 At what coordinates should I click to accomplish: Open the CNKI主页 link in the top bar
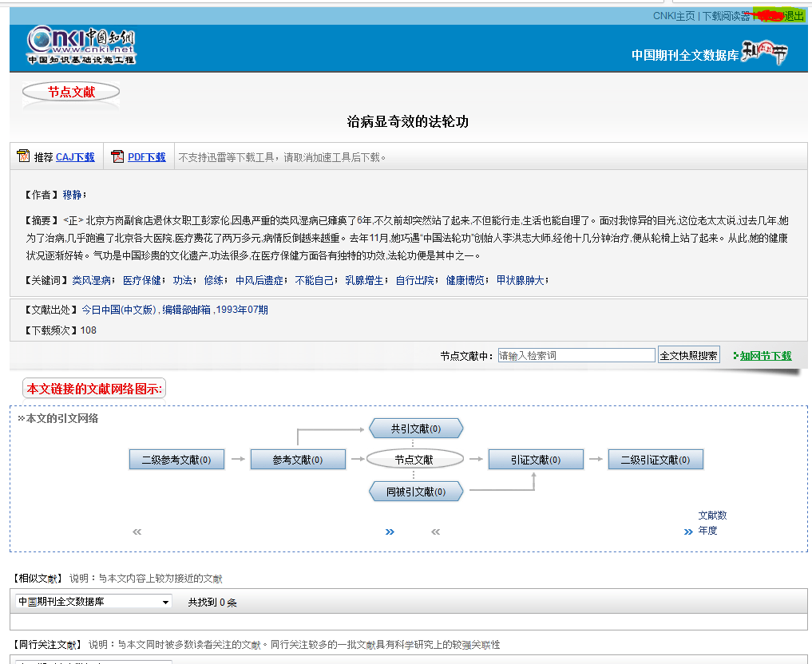point(674,16)
